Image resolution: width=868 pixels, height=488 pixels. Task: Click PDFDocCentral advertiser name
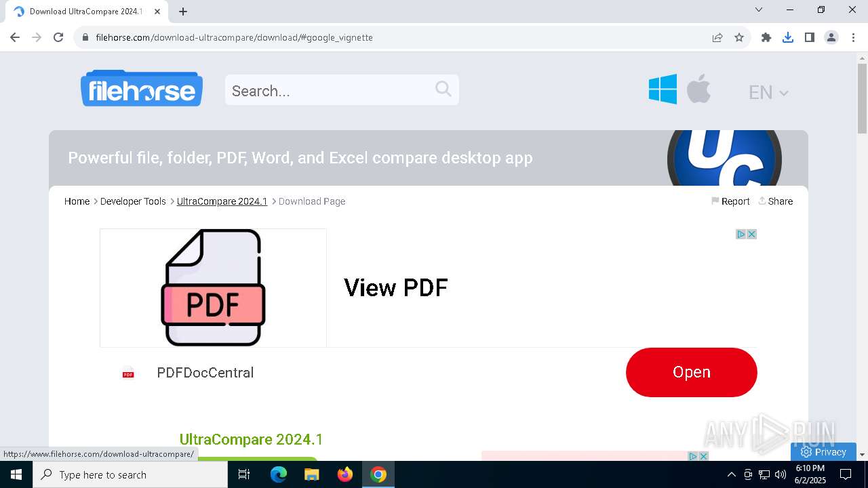(205, 373)
